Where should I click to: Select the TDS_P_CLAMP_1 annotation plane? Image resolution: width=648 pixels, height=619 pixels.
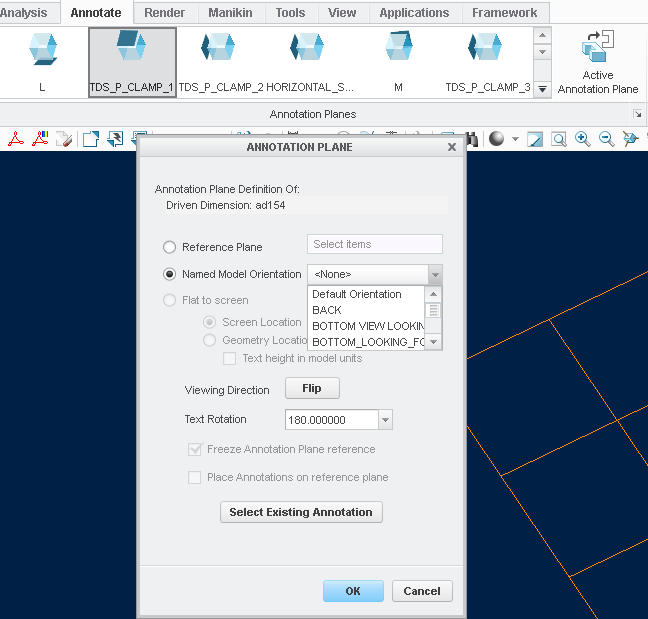coord(132,61)
